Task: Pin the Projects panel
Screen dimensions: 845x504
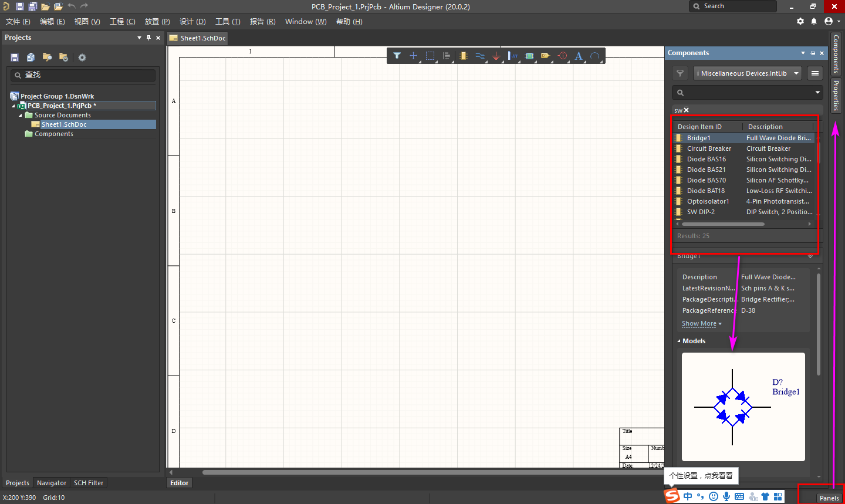Action: click(148, 38)
